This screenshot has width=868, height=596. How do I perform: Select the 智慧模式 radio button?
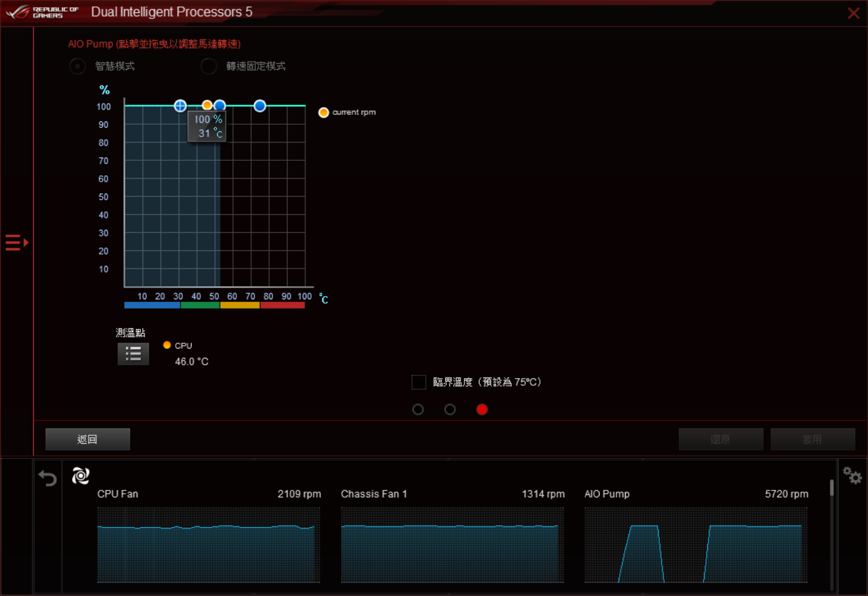pos(77,66)
